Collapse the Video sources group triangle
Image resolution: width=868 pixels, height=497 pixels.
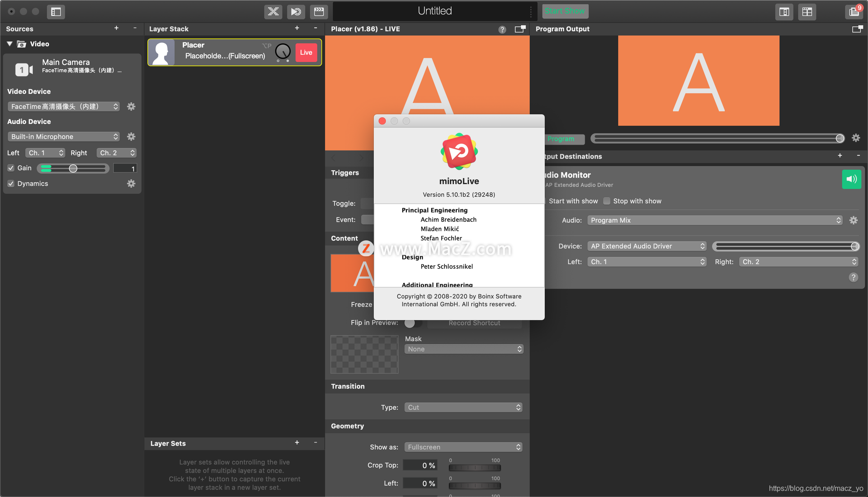(9, 44)
